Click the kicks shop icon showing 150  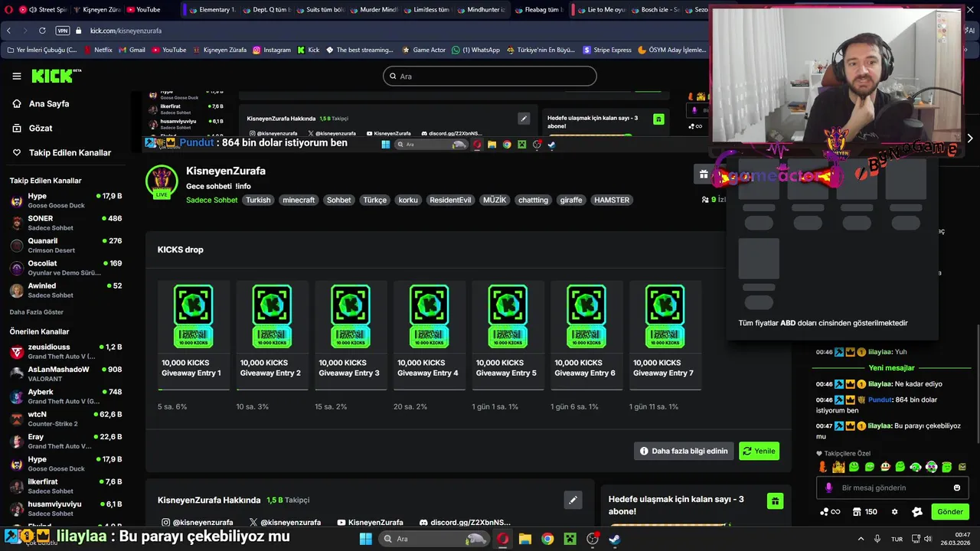[866, 512]
